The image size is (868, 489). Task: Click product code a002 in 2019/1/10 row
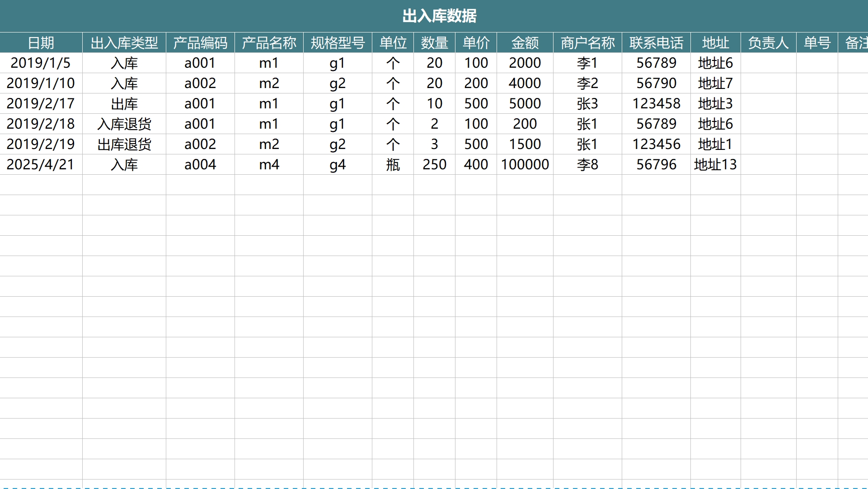pos(200,83)
